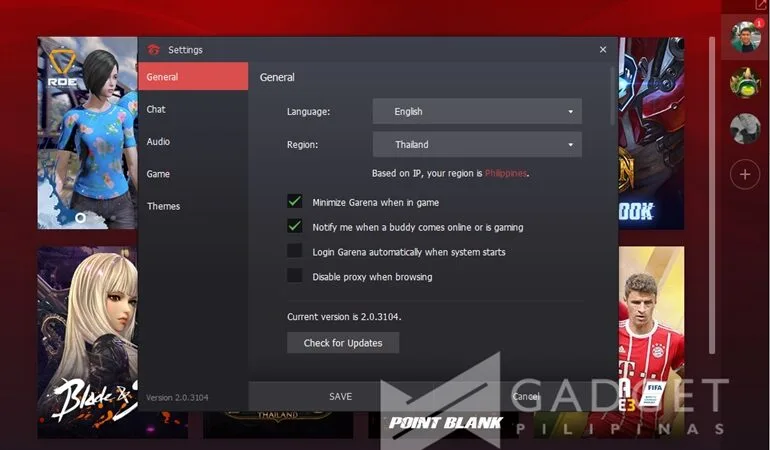Image resolution: width=770 pixels, height=450 pixels.
Task: Click the Garena logo in Settings title
Action: [154, 50]
